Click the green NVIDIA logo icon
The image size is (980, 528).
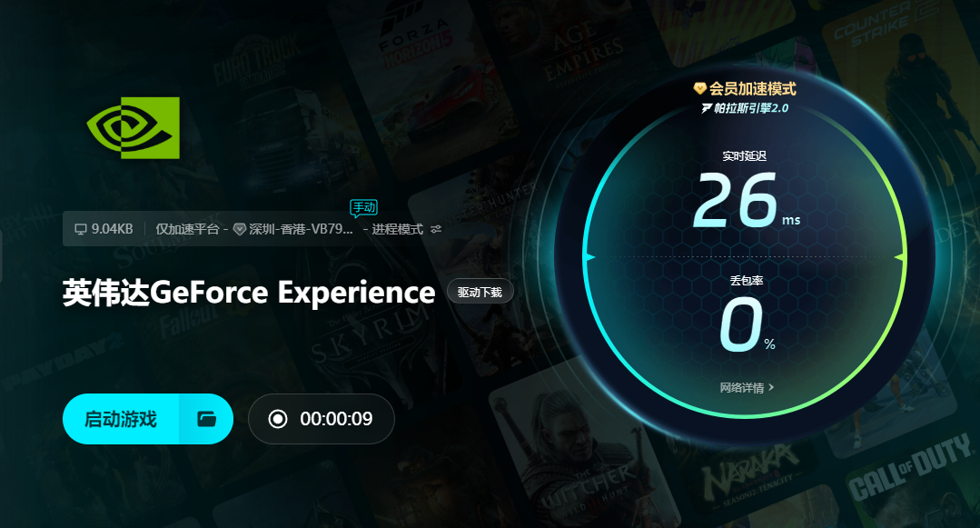point(134,127)
